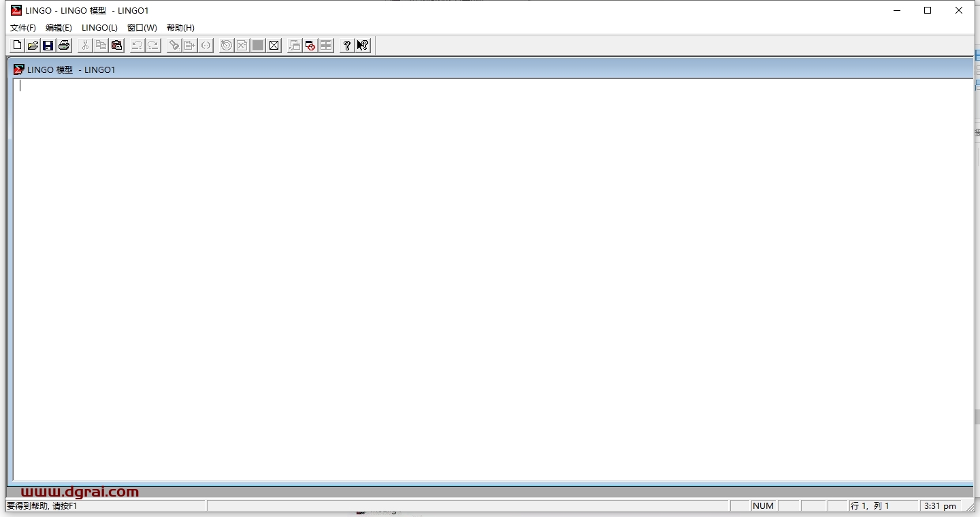Open a file with the folder icon
This screenshot has height=517, width=980.
pyautogui.click(x=33, y=46)
